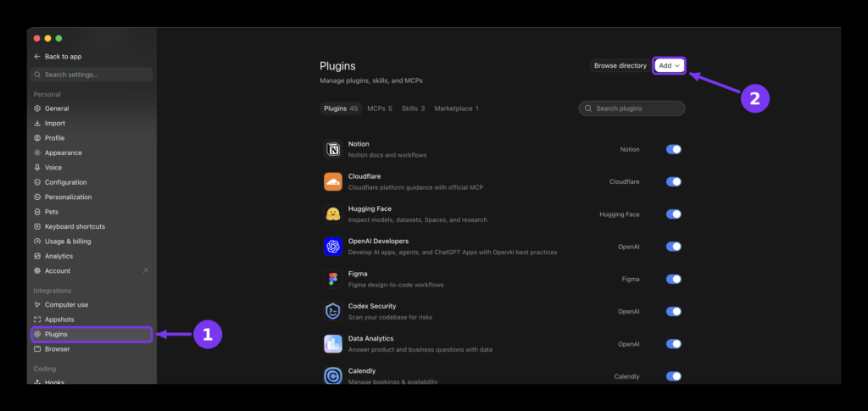Click the Computer use cursor icon
The image size is (868, 411).
(37, 305)
